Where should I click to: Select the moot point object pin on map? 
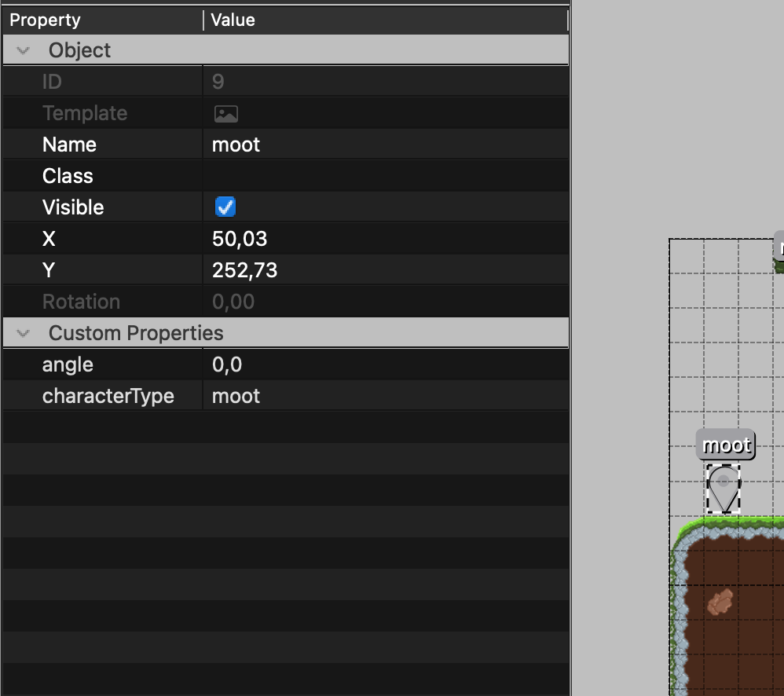tap(724, 489)
